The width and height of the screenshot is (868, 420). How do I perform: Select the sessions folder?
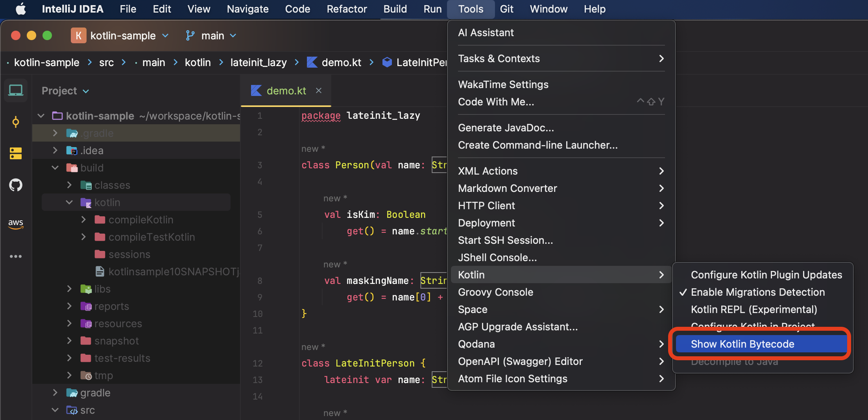[x=136, y=254]
